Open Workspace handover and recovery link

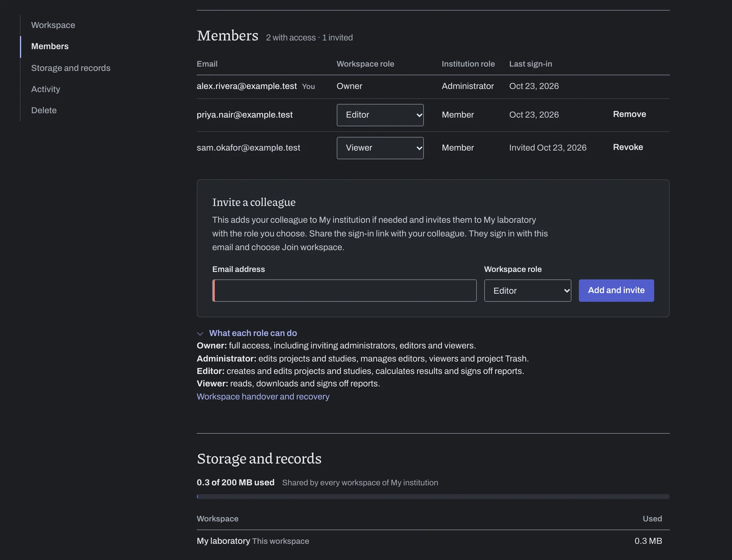pyautogui.click(x=263, y=397)
